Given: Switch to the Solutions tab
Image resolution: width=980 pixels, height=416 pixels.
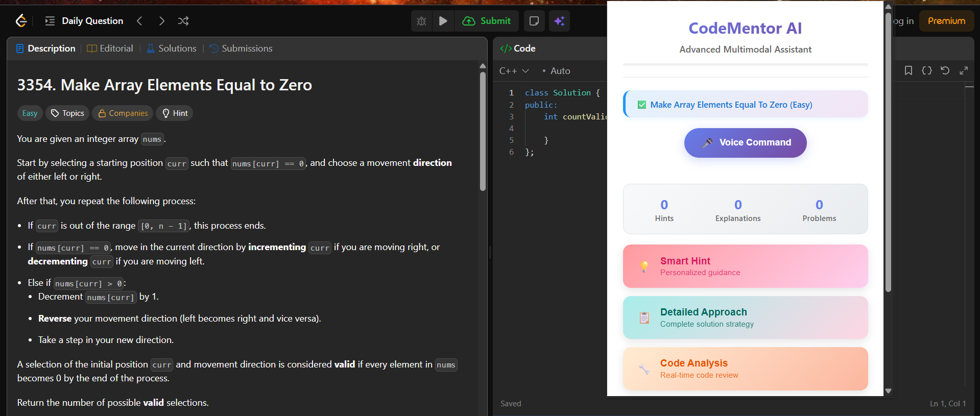Looking at the screenshot, I should [172, 48].
